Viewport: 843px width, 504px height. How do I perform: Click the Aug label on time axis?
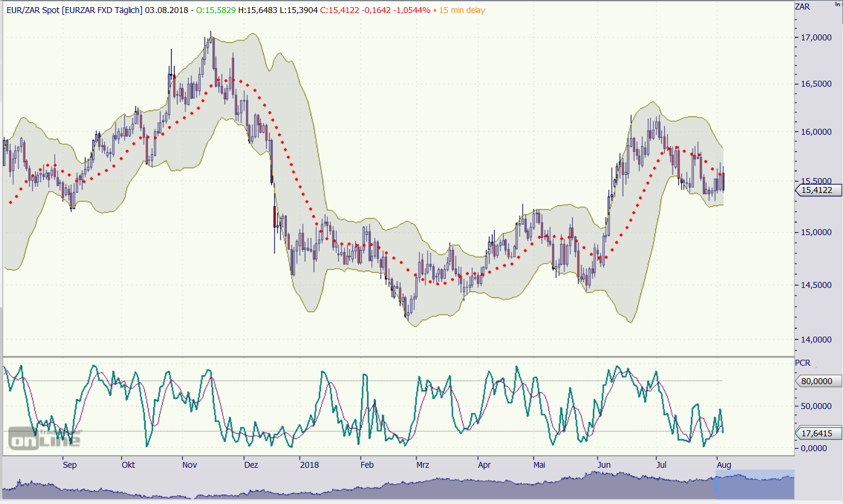724,465
